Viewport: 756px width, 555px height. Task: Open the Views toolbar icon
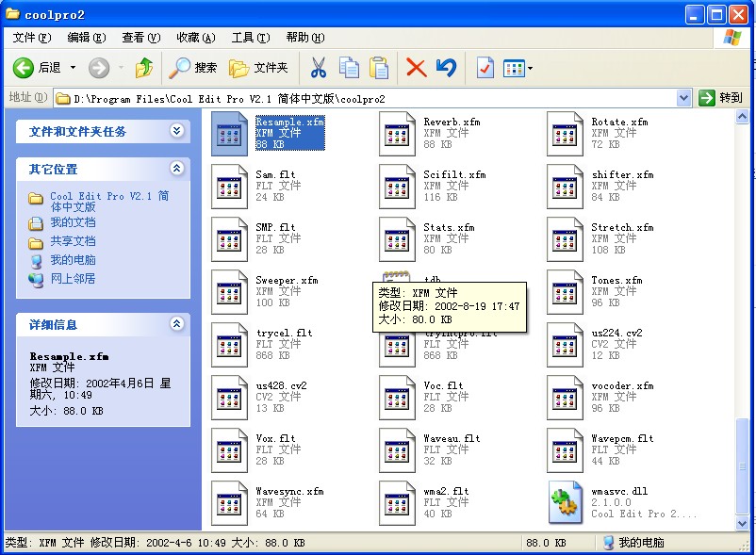click(x=514, y=69)
